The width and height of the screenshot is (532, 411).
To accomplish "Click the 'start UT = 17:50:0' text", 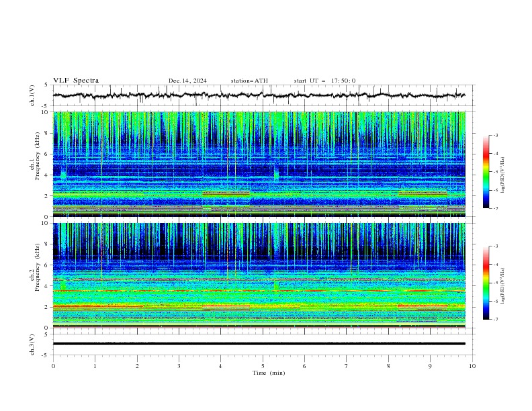I will tap(324, 81).
